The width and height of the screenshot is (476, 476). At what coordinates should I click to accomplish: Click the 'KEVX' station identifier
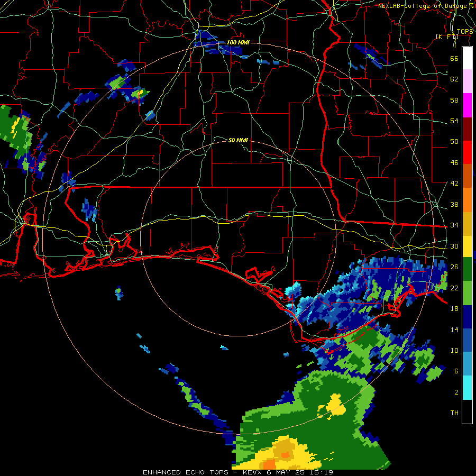pos(253,472)
